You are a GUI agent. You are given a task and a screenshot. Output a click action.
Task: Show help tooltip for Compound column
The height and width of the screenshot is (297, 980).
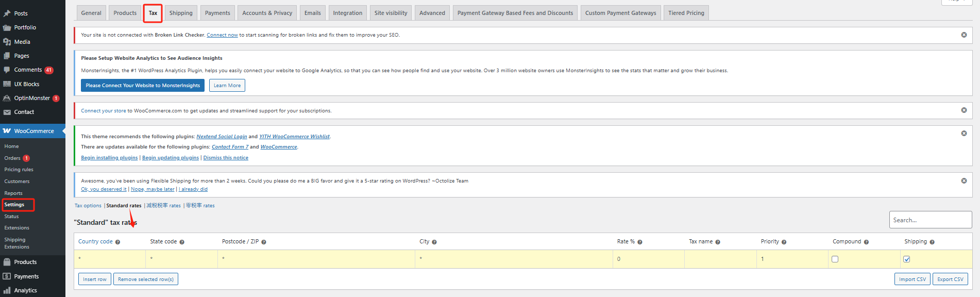(866, 242)
